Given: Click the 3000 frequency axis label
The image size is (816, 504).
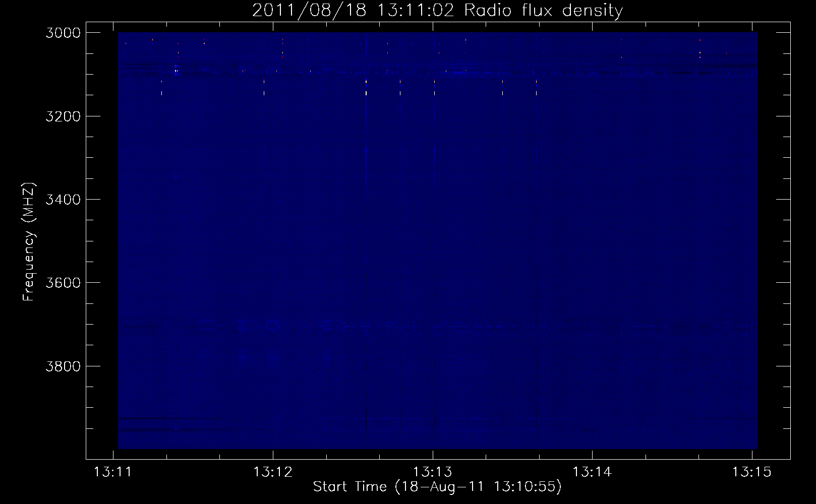Looking at the screenshot, I should pos(63,33).
